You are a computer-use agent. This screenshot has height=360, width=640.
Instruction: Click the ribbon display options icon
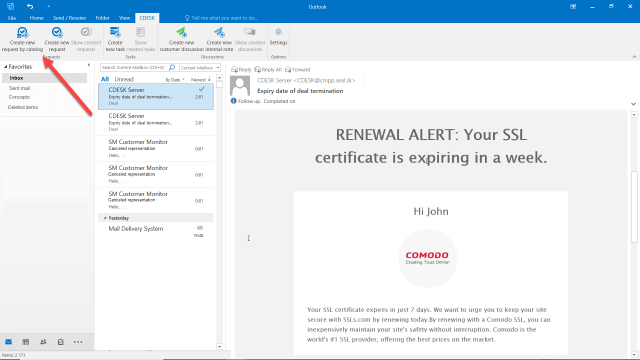tap(573, 7)
